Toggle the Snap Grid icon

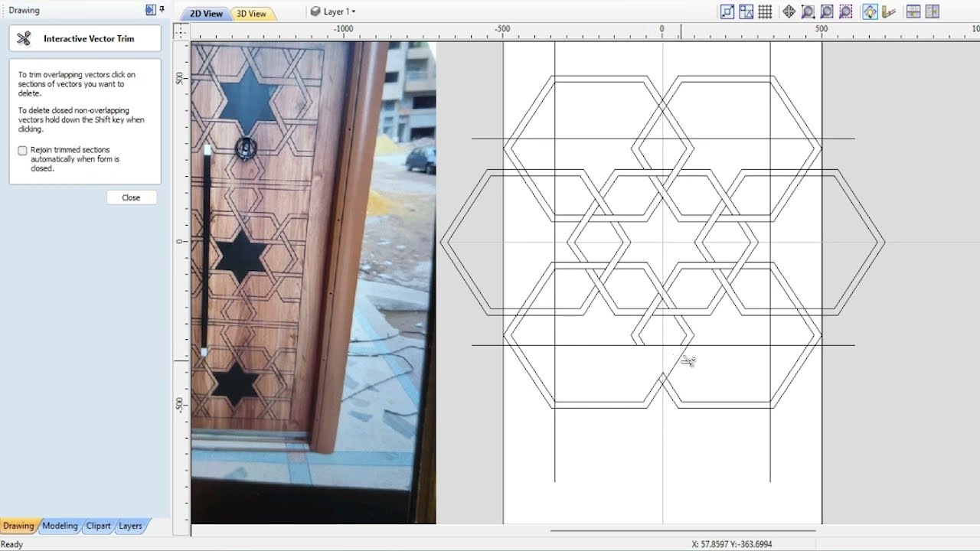[x=765, y=11]
